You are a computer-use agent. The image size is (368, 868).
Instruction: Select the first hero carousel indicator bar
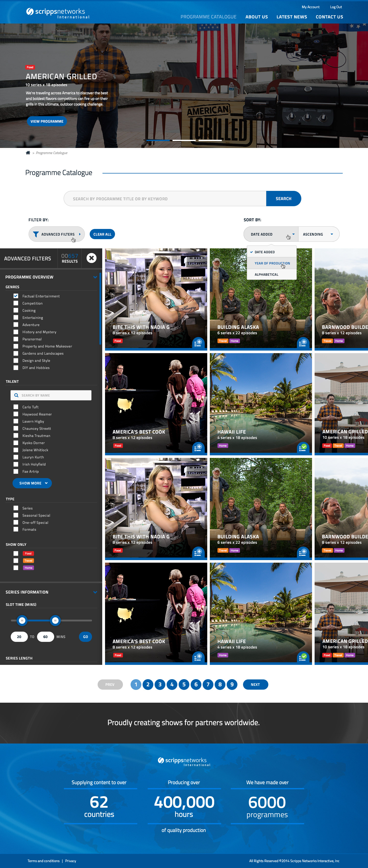158,140
